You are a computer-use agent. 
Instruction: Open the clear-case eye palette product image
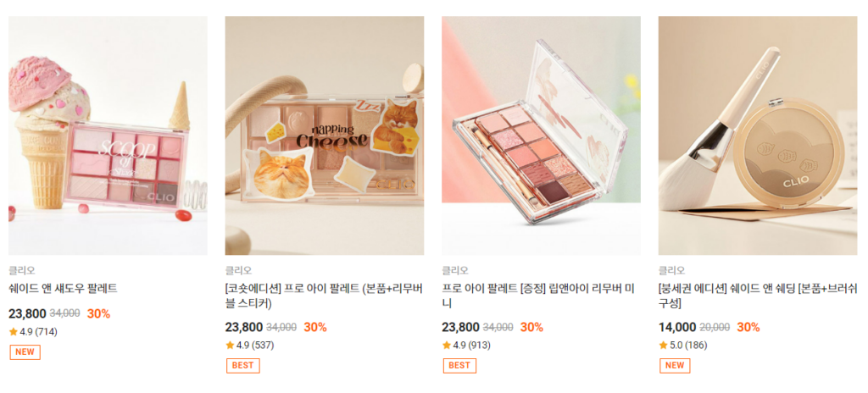(541, 136)
